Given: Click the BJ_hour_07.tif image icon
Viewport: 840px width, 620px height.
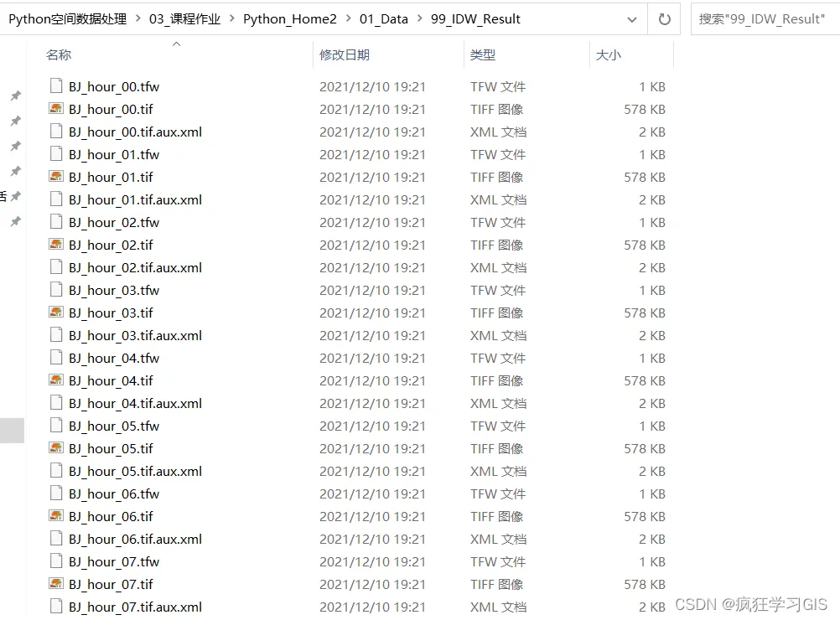Looking at the screenshot, I should (56, 584).
